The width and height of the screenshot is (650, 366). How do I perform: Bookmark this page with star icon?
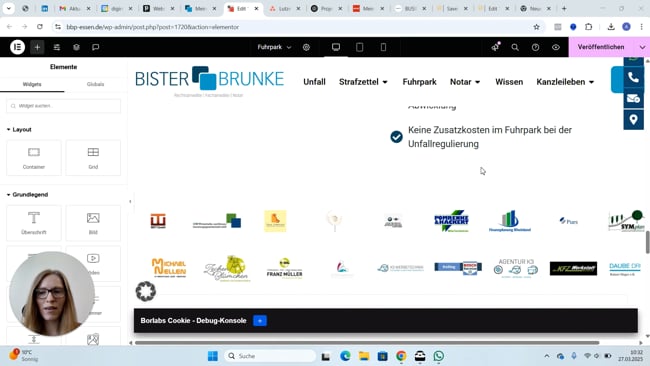[x=536, y=27]
